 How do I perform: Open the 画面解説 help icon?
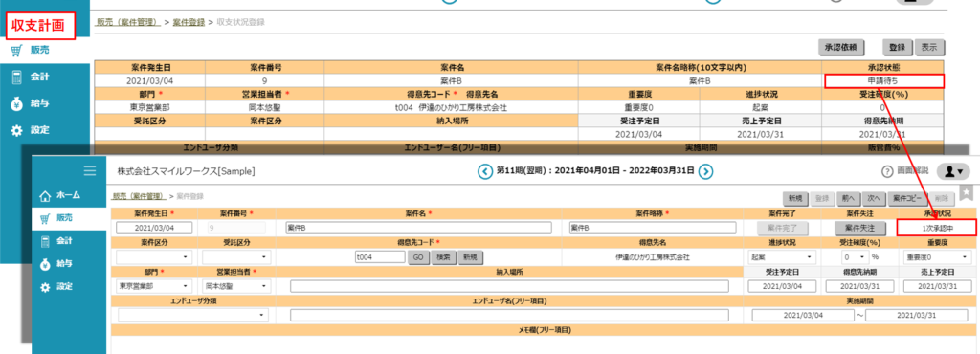click(886, 171)
